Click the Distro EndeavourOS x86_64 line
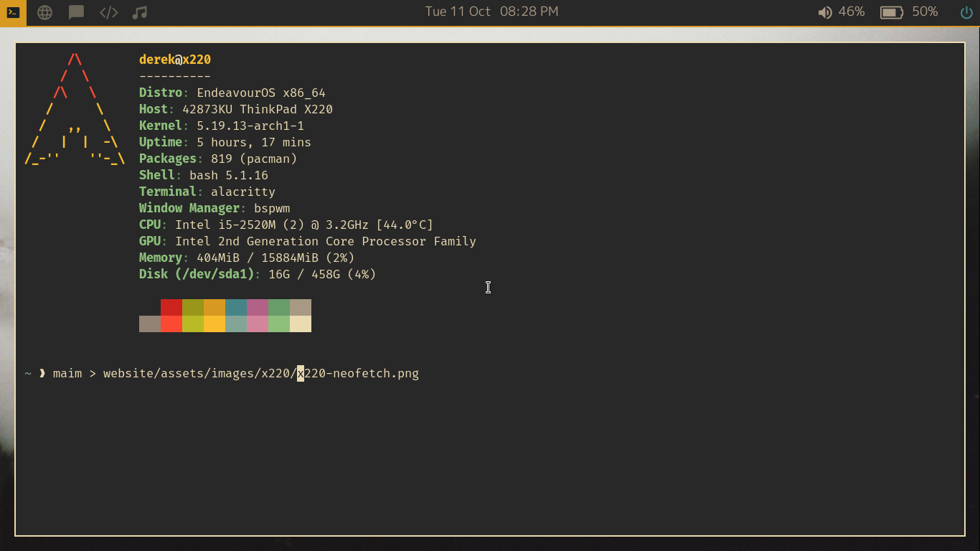 tap(232, 93)
